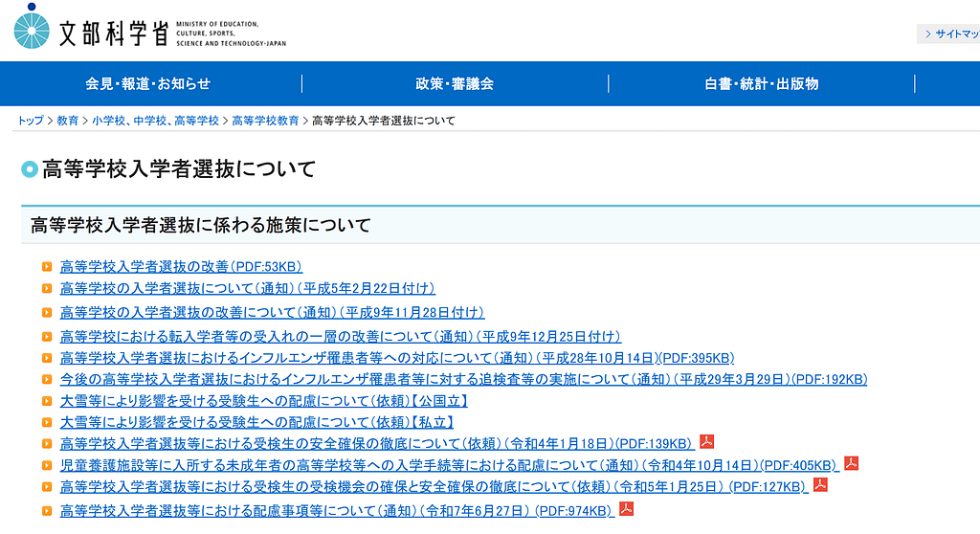Viewport: 980px width, 534px height.
Task: Click orange bullet icon before 高等学校入学者選抜の改善
Action: [47, 267]
